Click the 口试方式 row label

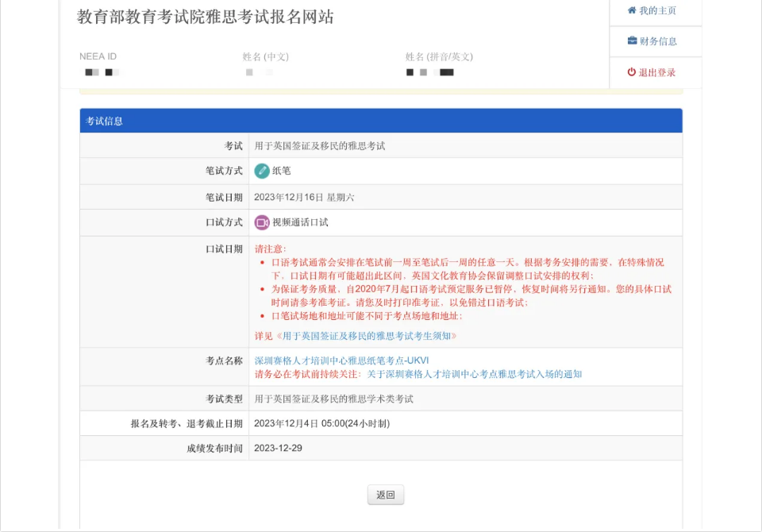click(x=224, y=222)
